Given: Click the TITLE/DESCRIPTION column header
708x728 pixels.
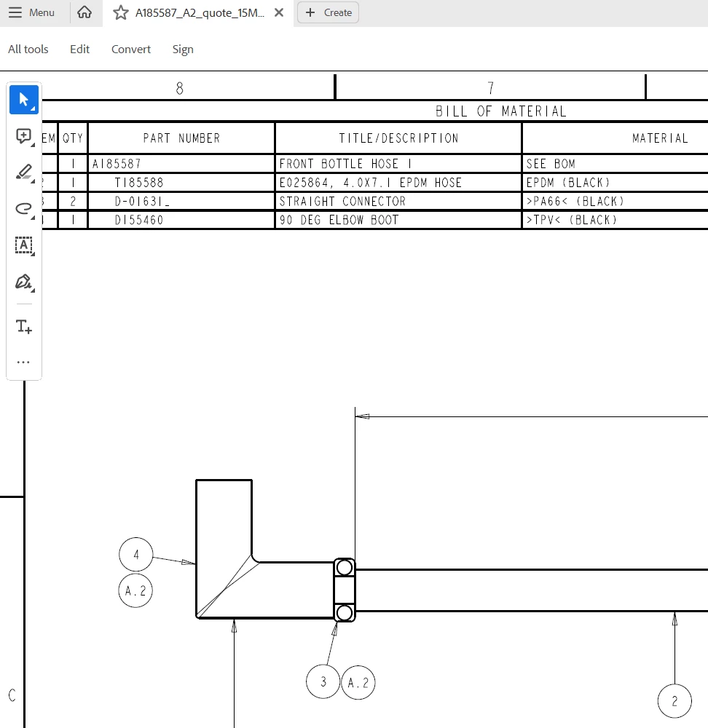Looking at the screenshot, I should tap(398, 138).
